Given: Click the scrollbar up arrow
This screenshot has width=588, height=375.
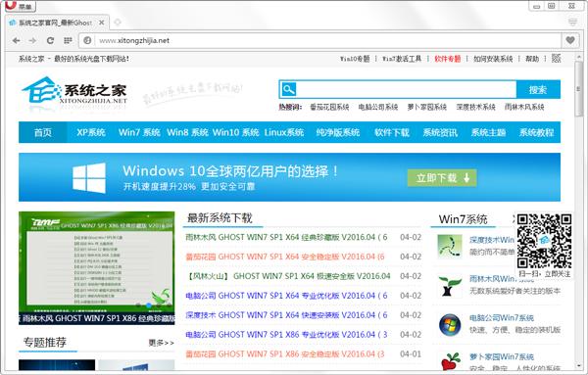Looking at the screenshot, I should click(x=578, y=57).
